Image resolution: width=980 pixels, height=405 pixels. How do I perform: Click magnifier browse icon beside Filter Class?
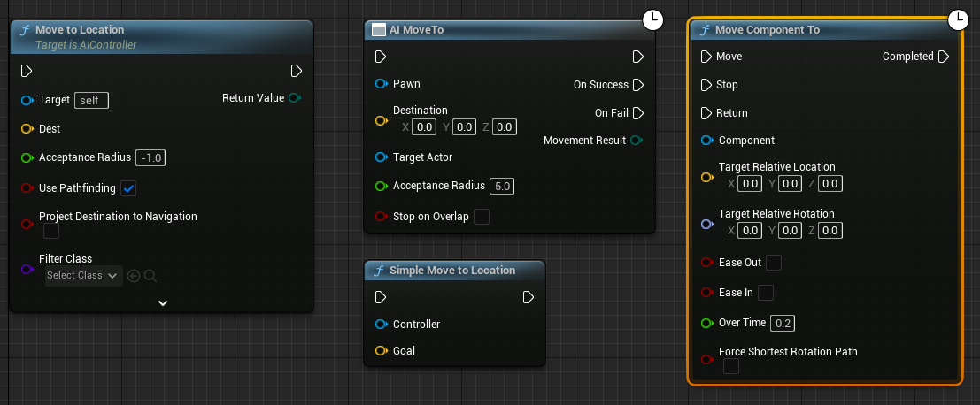[x=150, y=275]
